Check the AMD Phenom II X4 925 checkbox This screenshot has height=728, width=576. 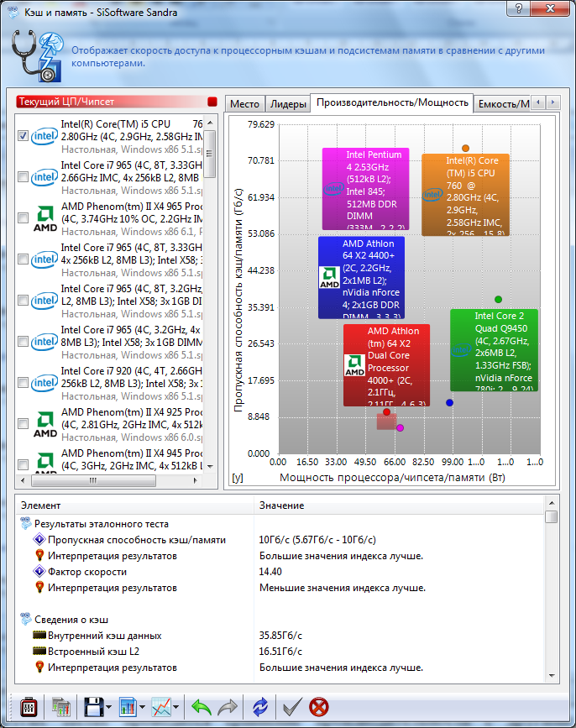pos(24,423)
